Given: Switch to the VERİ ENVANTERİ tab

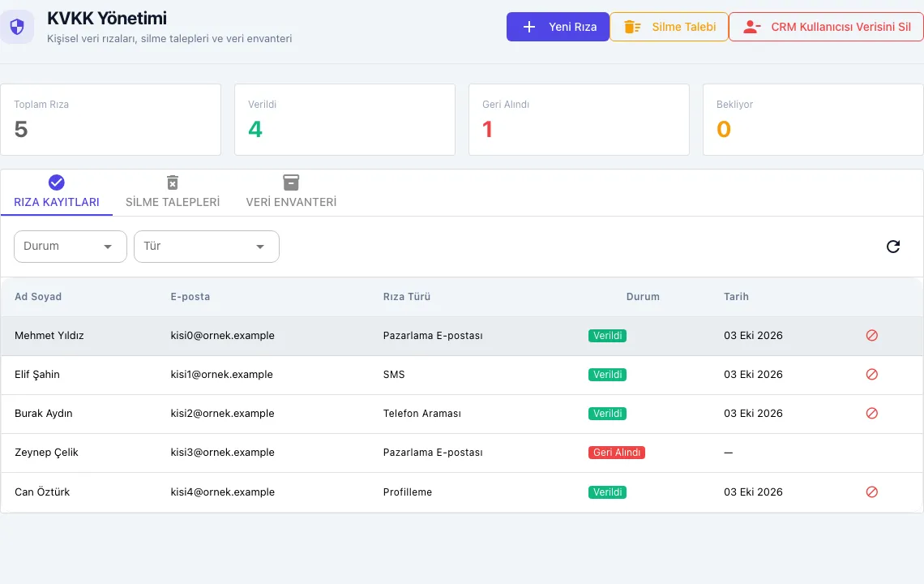Looking at the screenshot, I should pos(291,193).
